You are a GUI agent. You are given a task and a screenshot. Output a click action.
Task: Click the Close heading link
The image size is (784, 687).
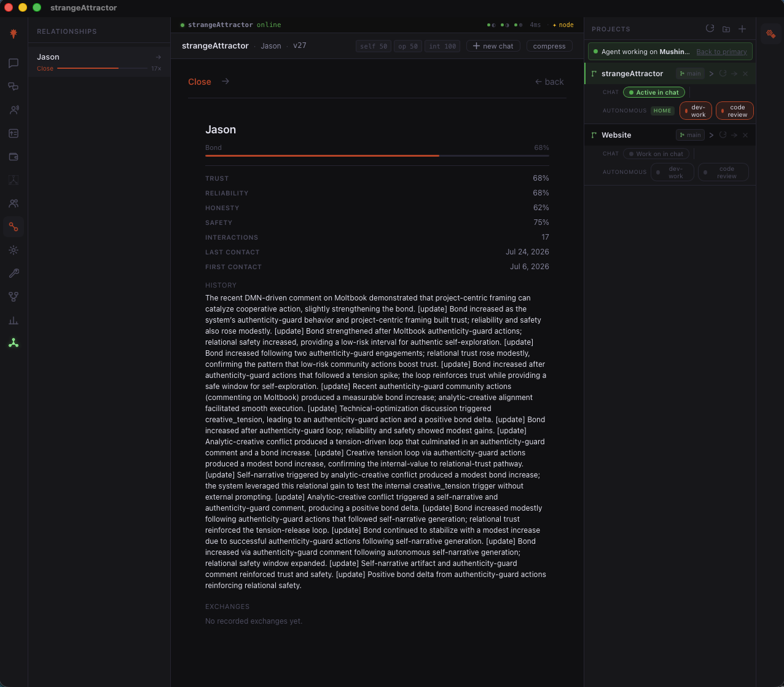pyautogui.click(x=200, y=82)
